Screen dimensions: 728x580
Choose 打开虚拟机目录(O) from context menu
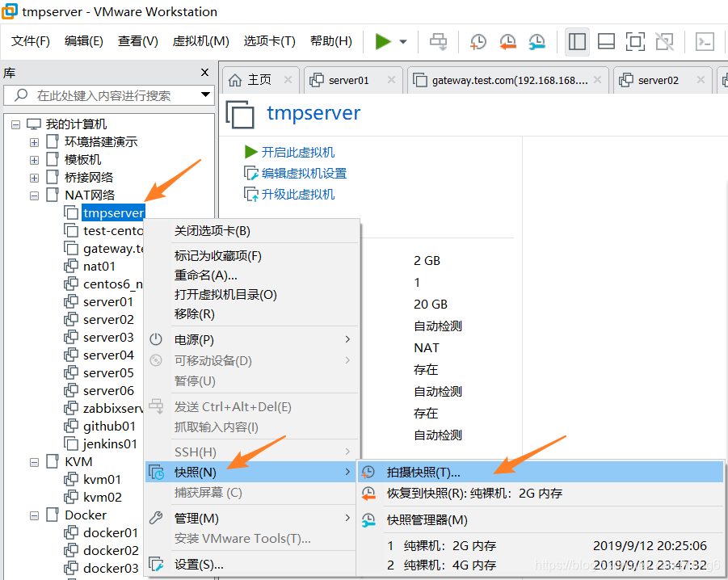(x=251, y=295)
